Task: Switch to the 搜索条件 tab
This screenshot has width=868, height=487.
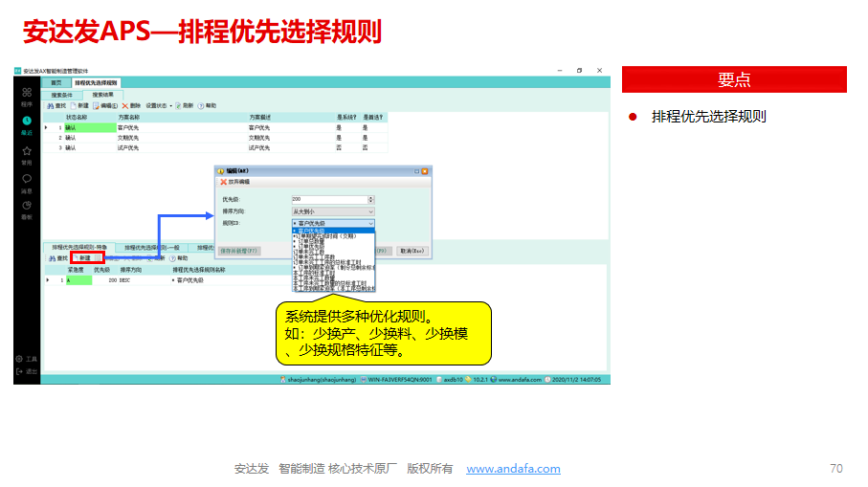Action: (x=62, y=95)
